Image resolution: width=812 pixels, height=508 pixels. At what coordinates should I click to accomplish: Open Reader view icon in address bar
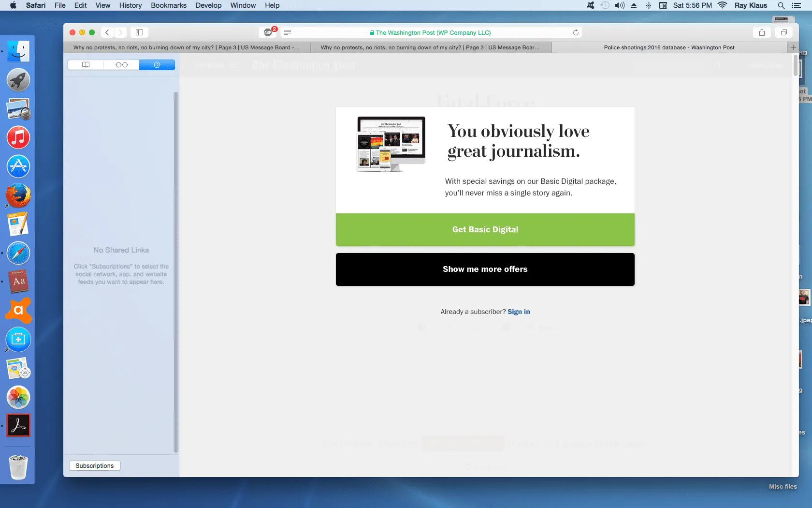click(x=288, y=32)
